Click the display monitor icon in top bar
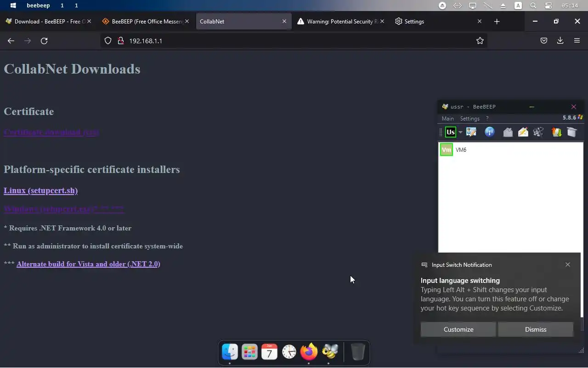The width and height of the screenshot is (588, 368). pyautogui.click(x=473, y=6)
